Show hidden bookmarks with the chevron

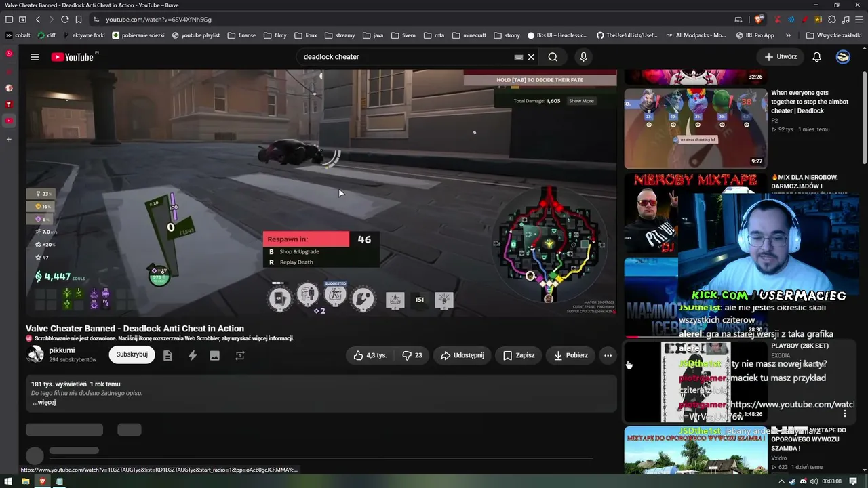point(788,35)
